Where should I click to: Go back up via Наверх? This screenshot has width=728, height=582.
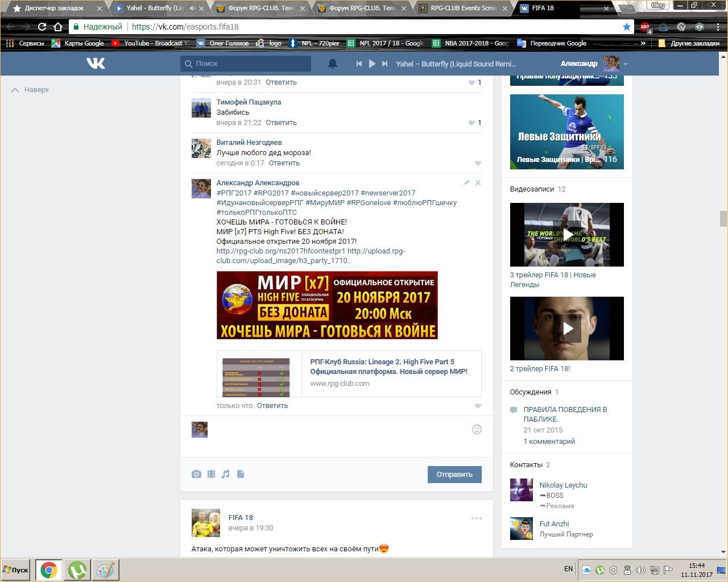(x=31, y=90)
